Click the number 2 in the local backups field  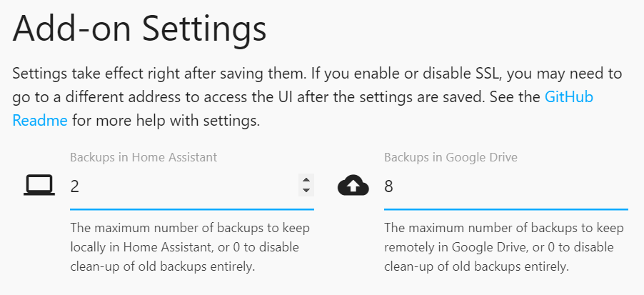pyautogui.click(x=75, y=187)
